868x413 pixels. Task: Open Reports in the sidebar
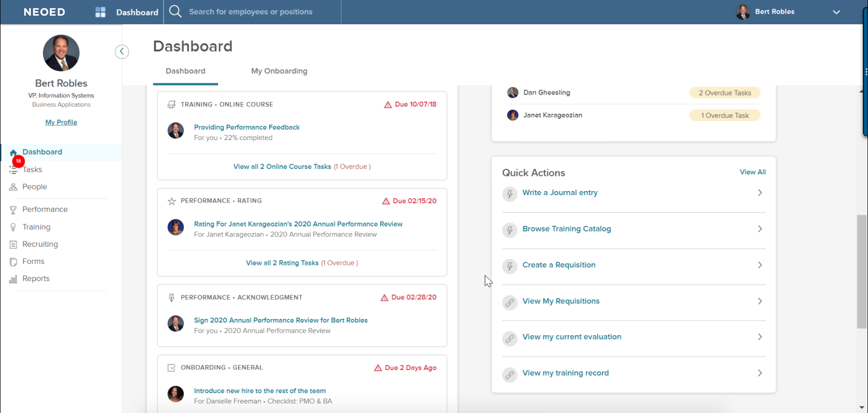click(x=36, y=279)
